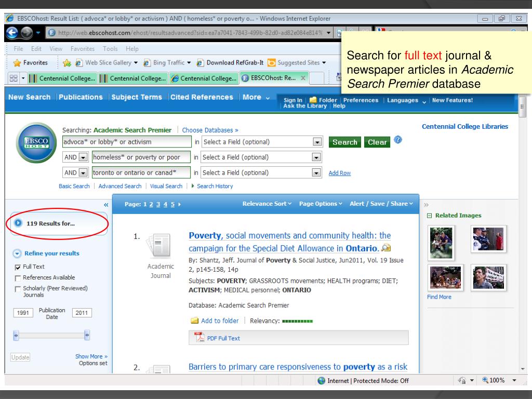532x399 pixels.
Task: Click the zoom level magnifier in status bar
Action: pos(485,380)
